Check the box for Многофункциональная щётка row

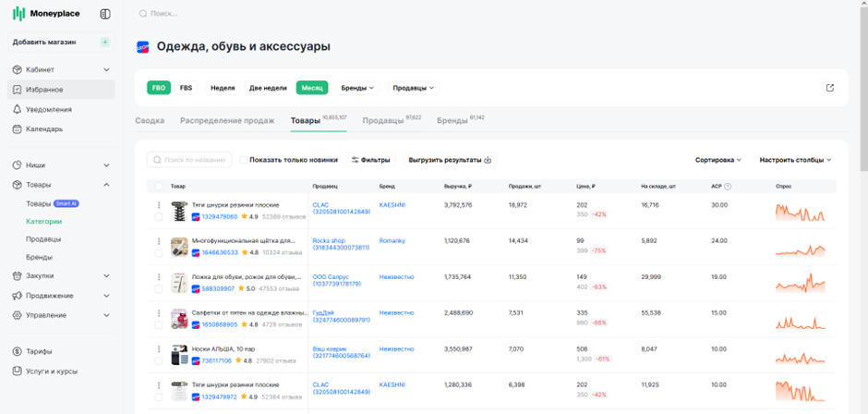coord(159,252)
